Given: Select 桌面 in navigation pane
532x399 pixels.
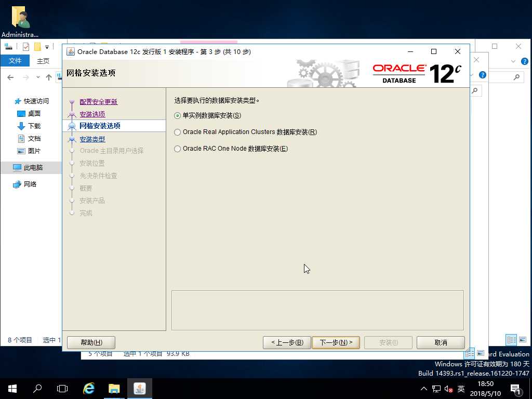Looking at the screenshot, I should pyautogui.click(x=29, y=114).
